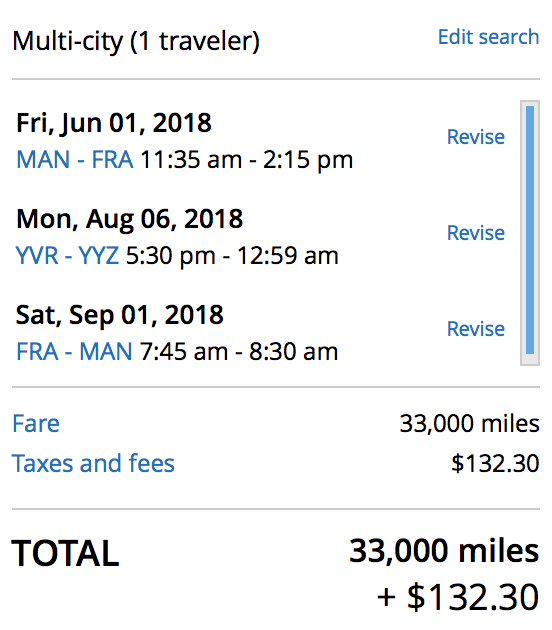
Task: Revise the Sat, Sep 01 flight
Action: pos(476,329)
